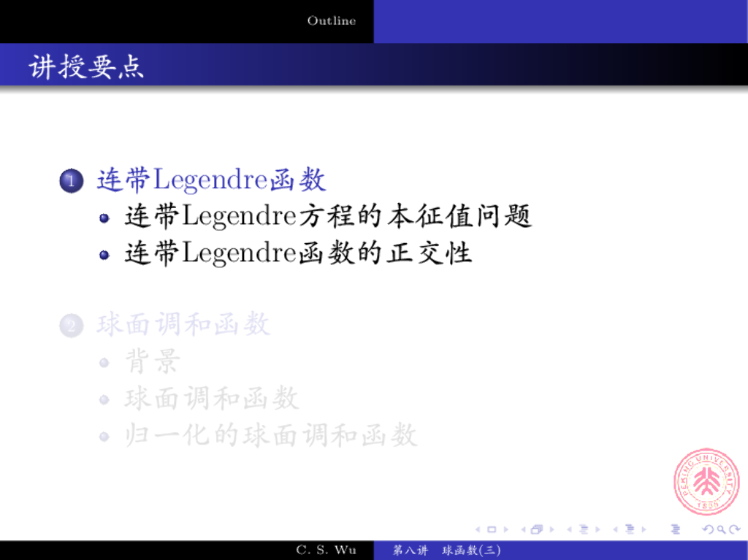
Task: Click faded numbered bullet 2
Action: pos(72,326)
